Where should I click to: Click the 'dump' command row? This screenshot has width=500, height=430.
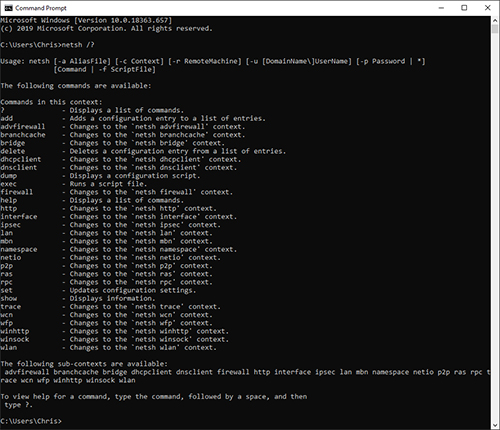pyautogui.click(x=100, y=176)
